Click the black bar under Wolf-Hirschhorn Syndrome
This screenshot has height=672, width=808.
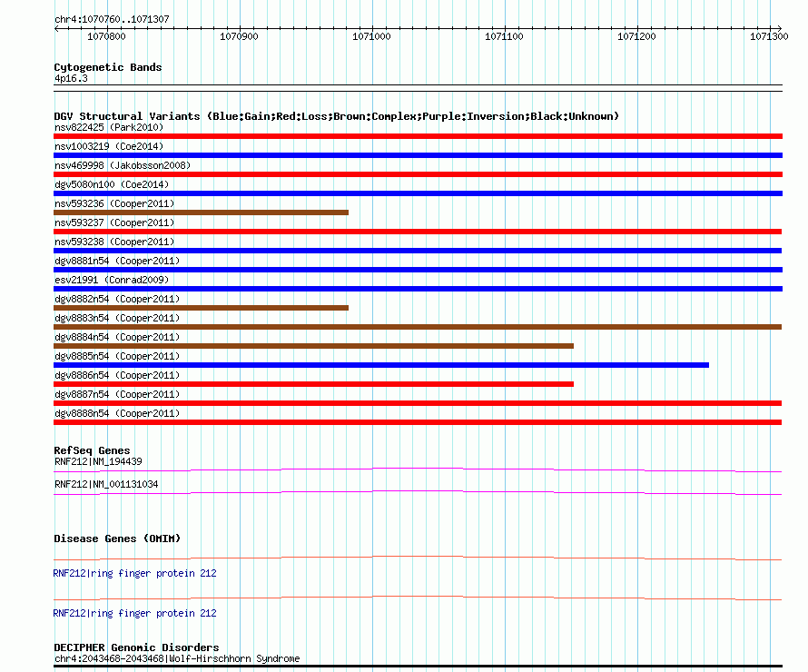[418, 667]
